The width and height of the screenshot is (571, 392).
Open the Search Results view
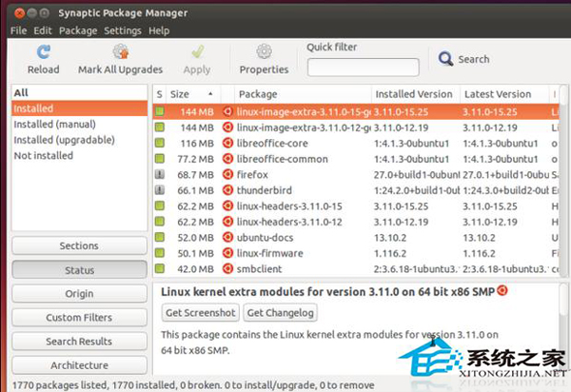tap(79, 342)
